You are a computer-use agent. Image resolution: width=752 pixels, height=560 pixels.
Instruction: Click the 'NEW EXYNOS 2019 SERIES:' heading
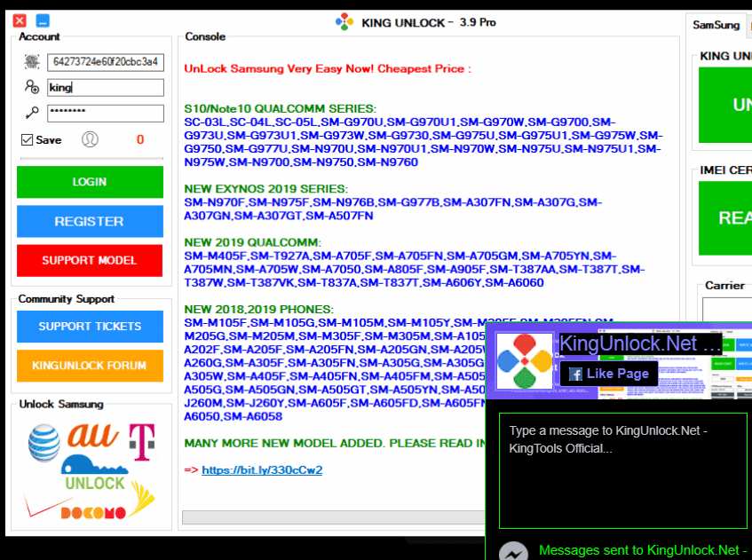266,189
